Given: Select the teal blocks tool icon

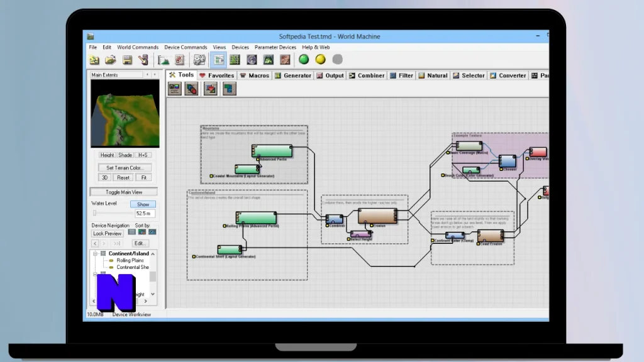Looking at the screenshot, I should point(229,89).
